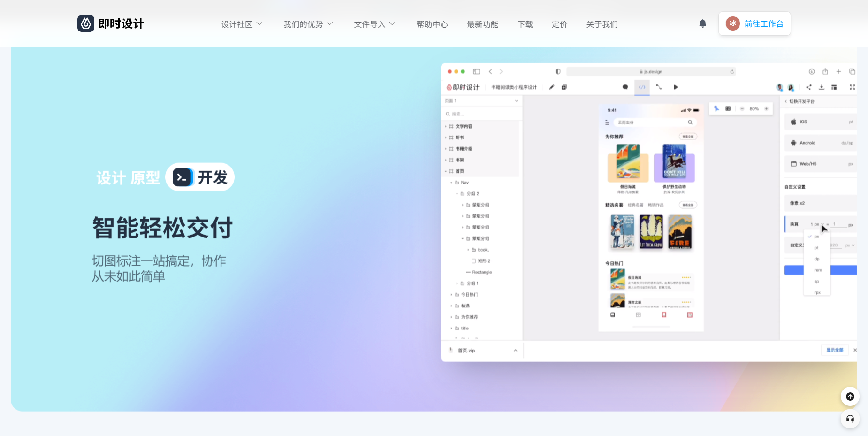
Task: Click the layout panel icon in editor toolbar
Action: click(x=834, y=87)
